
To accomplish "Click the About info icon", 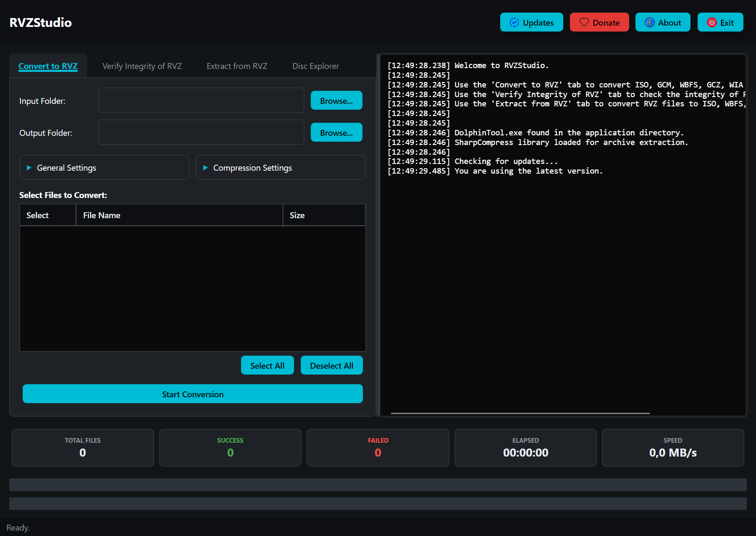I will 649,22.
